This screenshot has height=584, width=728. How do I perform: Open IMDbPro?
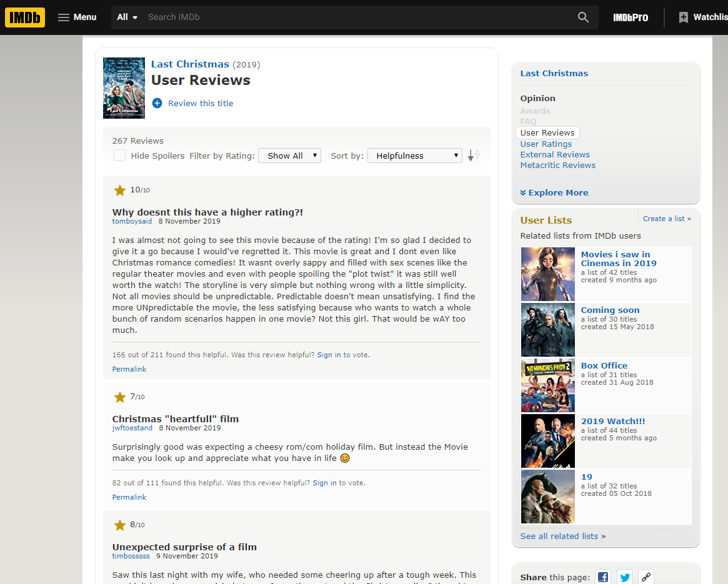pos(630,17)
